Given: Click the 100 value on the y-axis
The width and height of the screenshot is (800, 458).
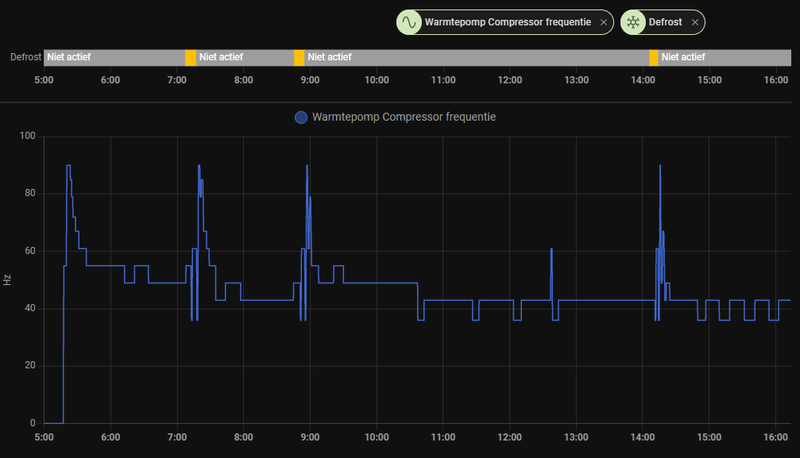Looking at the screenshot, I should click(x=28, y=136).
